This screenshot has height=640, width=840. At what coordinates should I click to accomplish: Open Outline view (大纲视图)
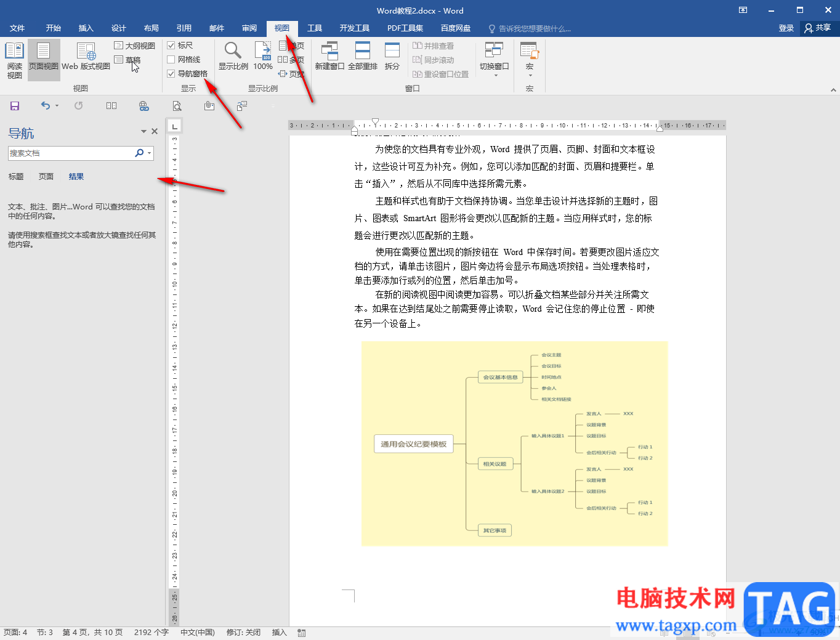[135, 46]
